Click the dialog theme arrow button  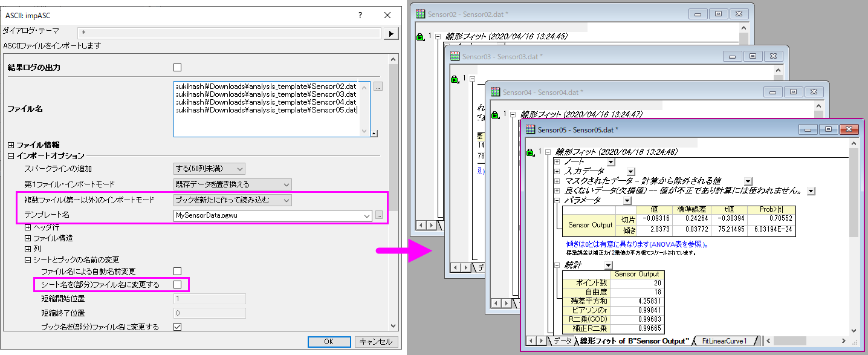click(x=391, y=33)
